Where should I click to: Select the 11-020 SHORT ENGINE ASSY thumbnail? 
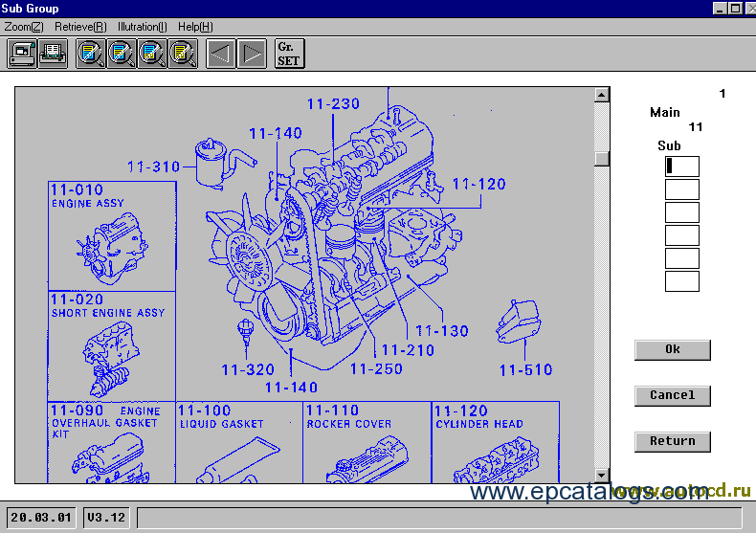[112, 346]
